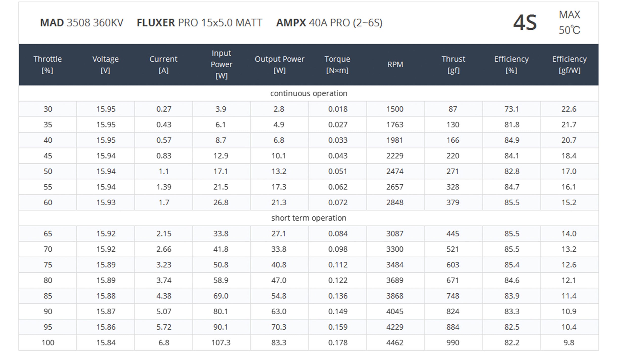Click the 22.6 efficiency cell

click(x=569, y=109)
